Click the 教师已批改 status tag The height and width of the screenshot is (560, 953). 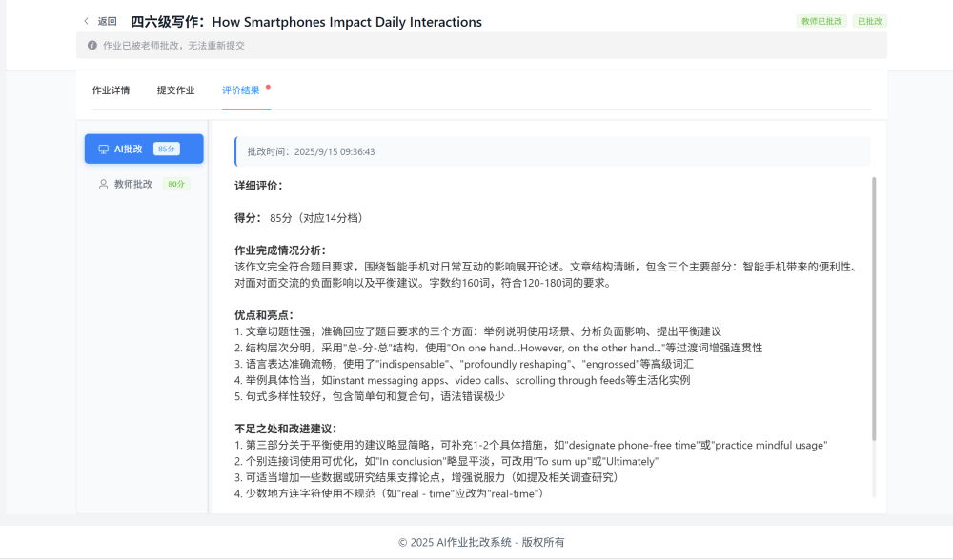821,21
